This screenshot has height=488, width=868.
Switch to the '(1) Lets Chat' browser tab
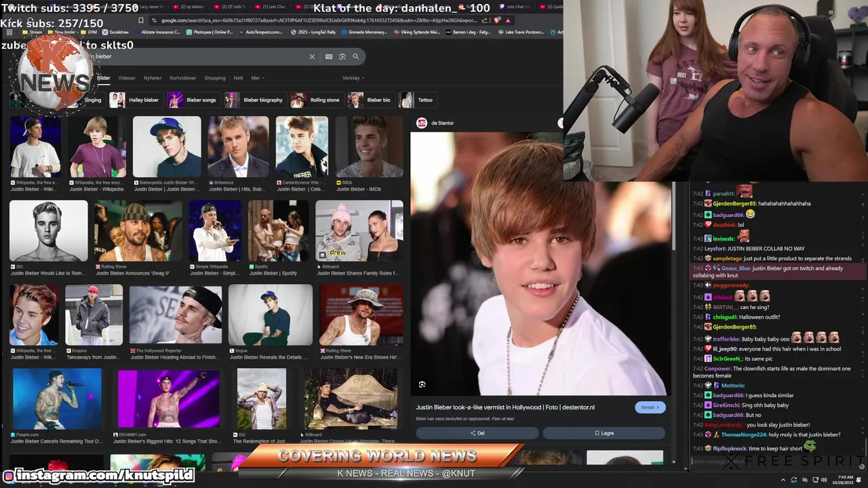pos(270,7)
